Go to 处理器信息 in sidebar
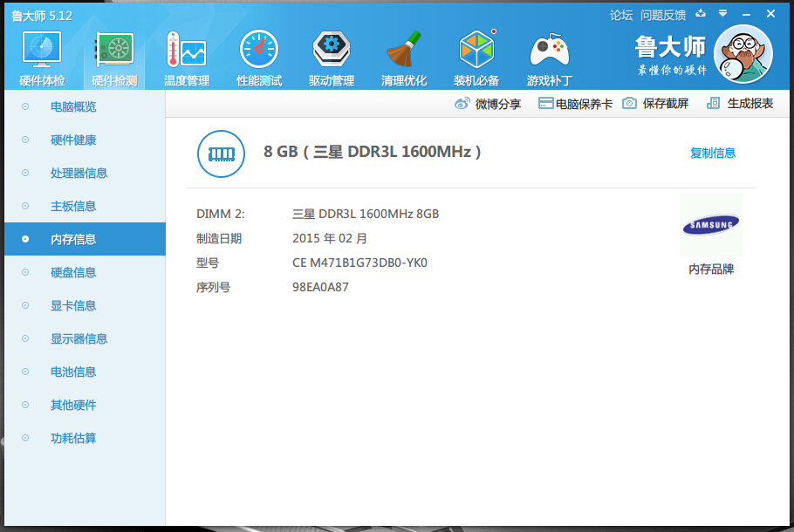 point(86,173)
